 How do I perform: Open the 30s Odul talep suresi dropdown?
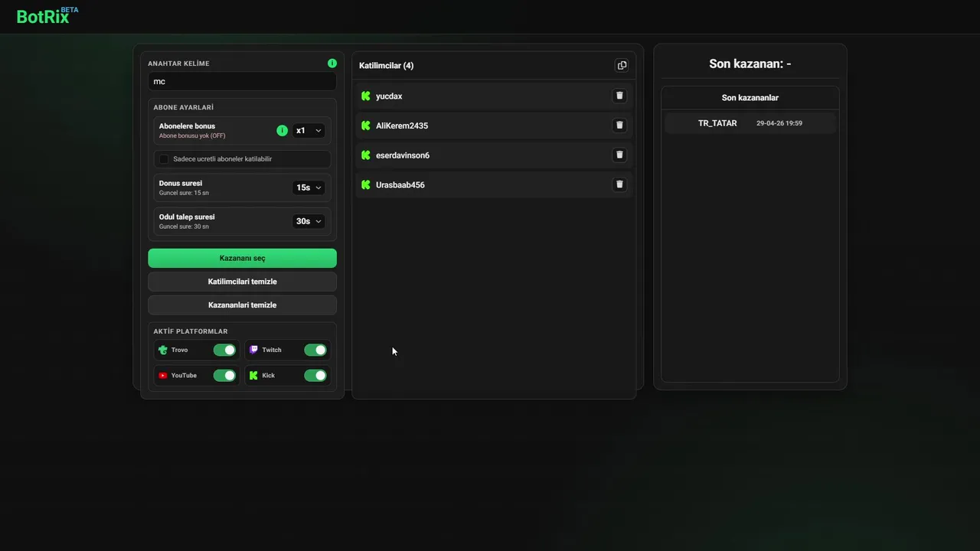(309, 221)
